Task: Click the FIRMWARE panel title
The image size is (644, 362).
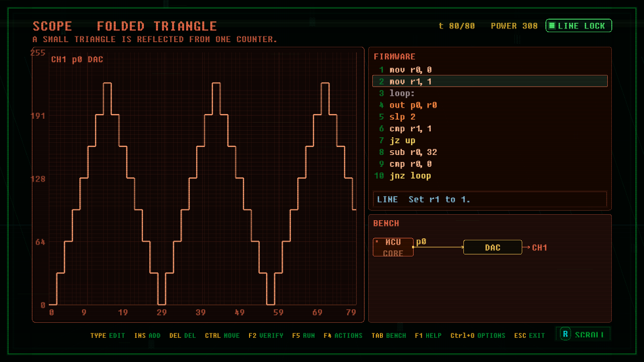Action: [394, 57]
